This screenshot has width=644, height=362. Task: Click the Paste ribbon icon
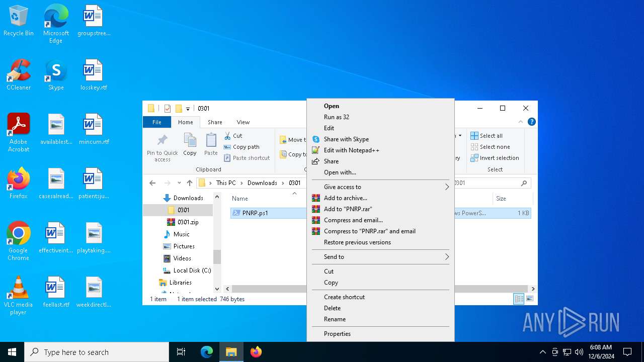211,145
